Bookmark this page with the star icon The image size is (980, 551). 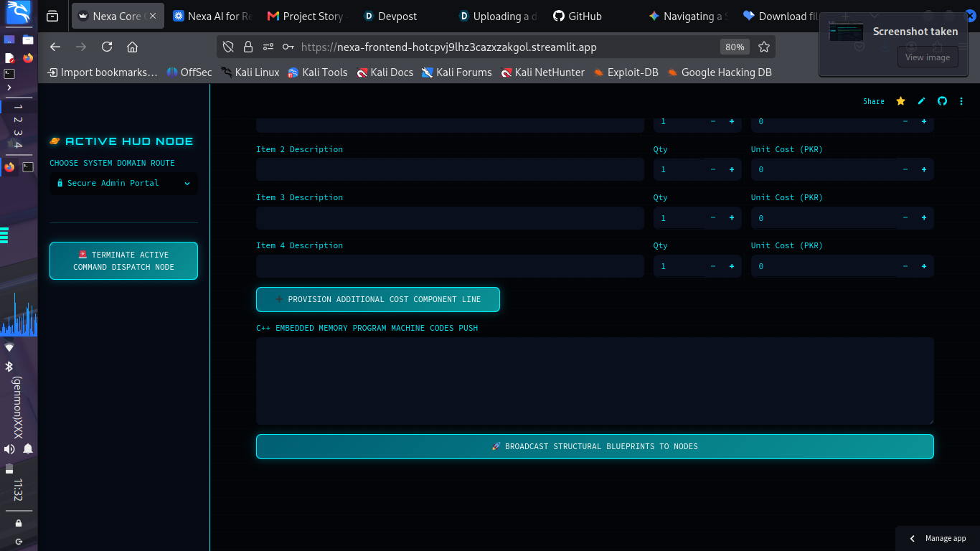(764, 47)
